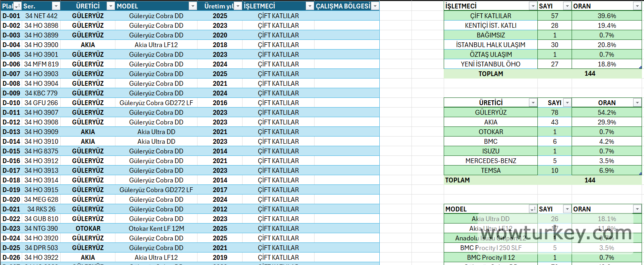This screenshot has height=265, width=644.
Task: Open ÜRETİCİ filter in the manufacturer summary table
Action: [533, 103]
